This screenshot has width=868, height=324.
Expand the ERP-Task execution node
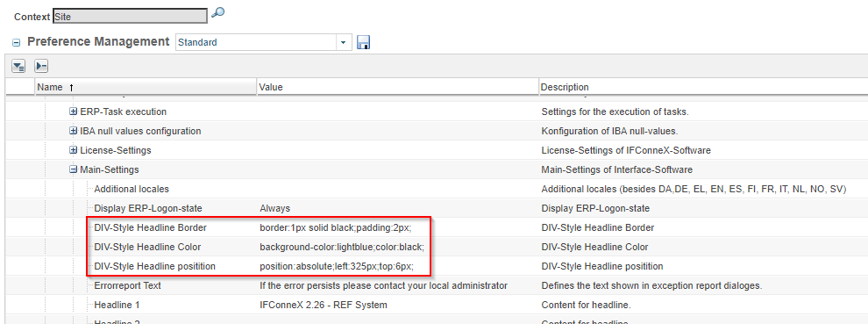pyautogui.click(x=73, y=112)
